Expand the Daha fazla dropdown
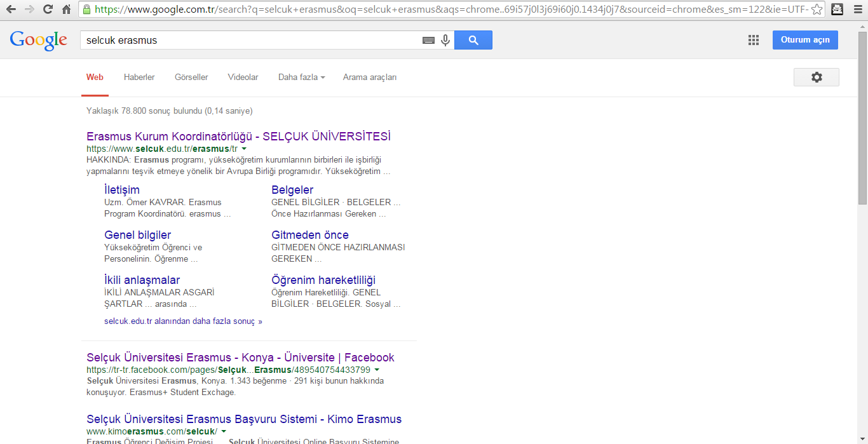 click(302, 77)
